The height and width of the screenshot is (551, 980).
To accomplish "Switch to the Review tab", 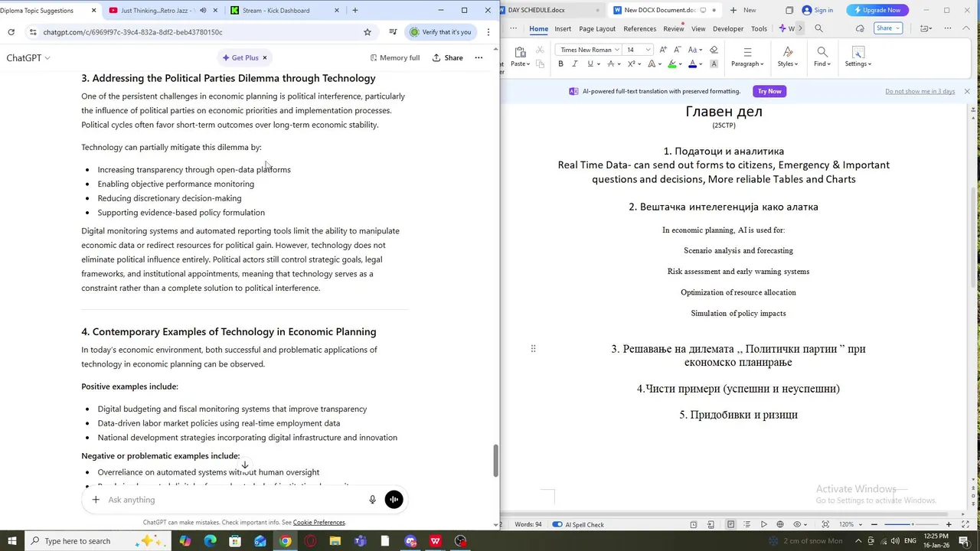I will pyautogui.click(x=674, y=28).
